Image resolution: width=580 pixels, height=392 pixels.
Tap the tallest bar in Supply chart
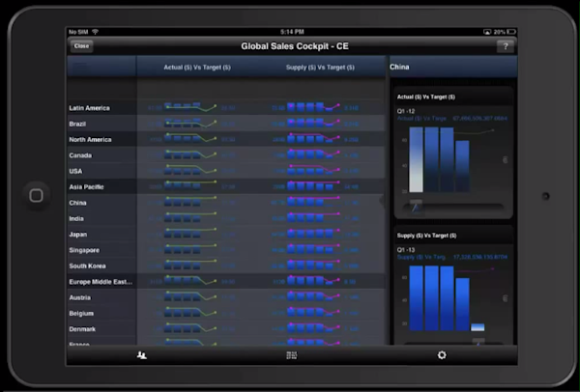click(417, 299)
